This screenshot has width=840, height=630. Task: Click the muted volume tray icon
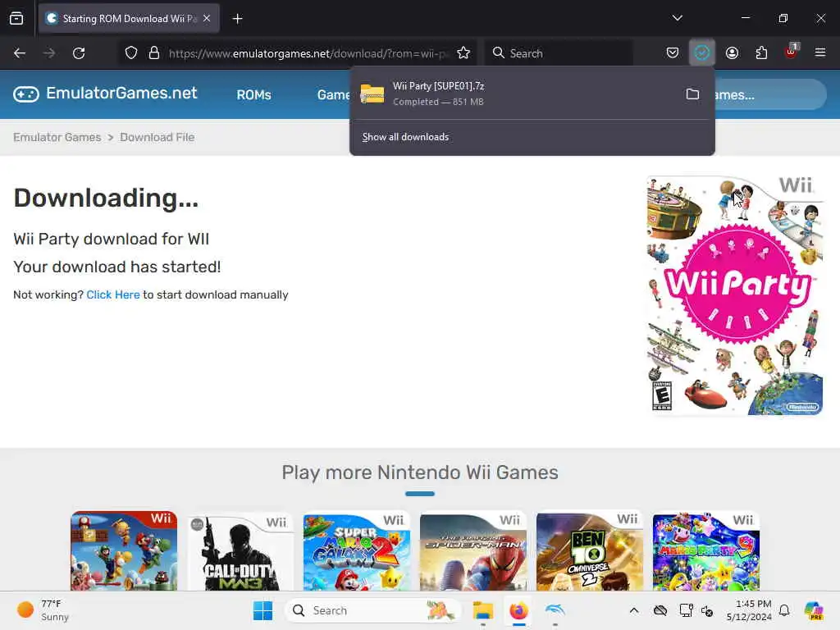(707, 610)
